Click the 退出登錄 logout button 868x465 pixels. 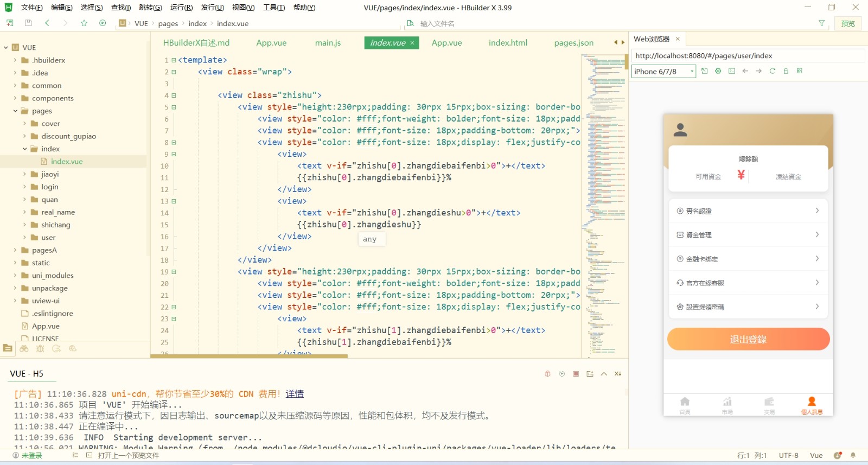tap(748, 339)
